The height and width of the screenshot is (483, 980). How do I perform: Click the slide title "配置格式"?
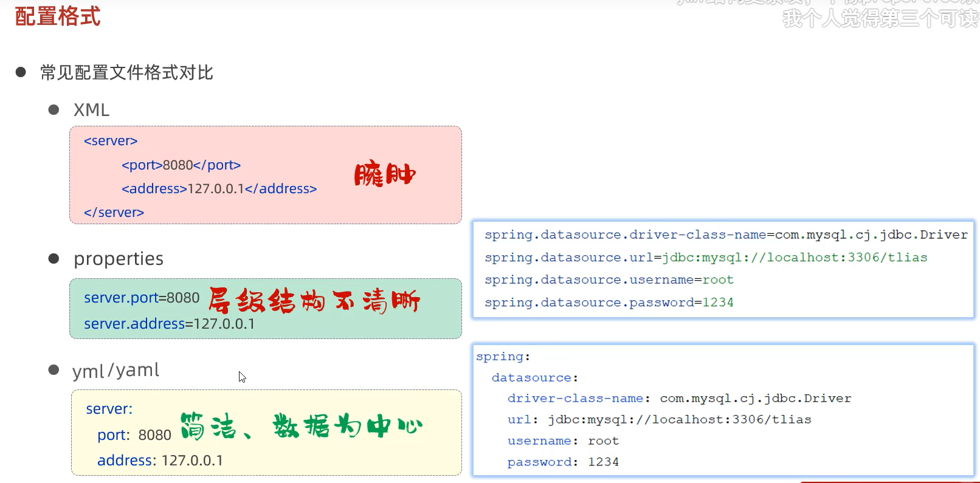click(x=58, y=16)
